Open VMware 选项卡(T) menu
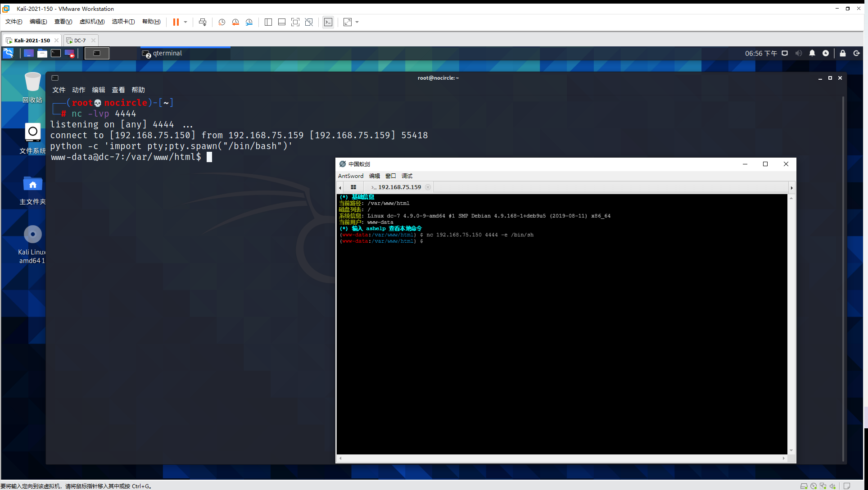The image size is (868, 490). pos(123,22)
